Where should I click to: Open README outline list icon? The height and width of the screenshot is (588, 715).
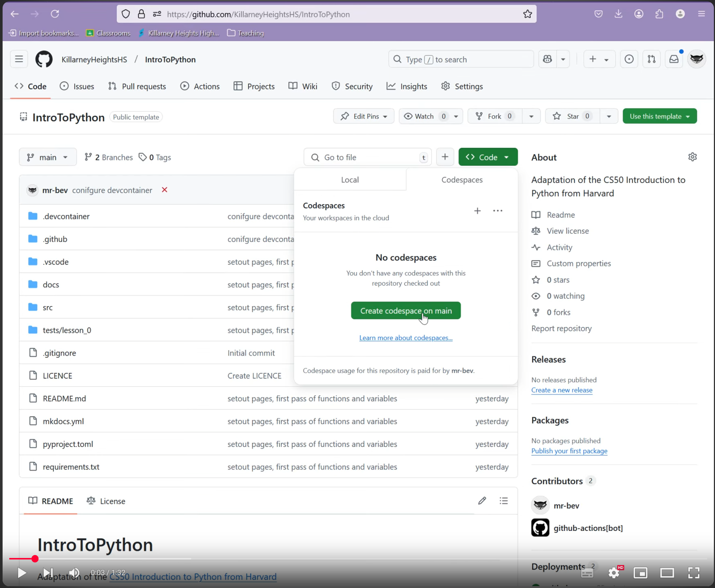coord(503,501)
